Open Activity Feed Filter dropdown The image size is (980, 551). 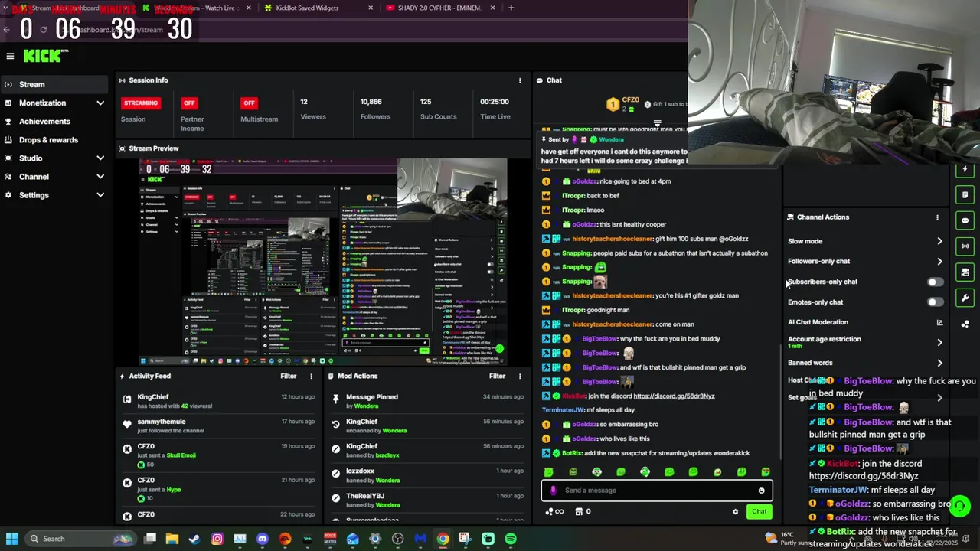coord(288,376)
